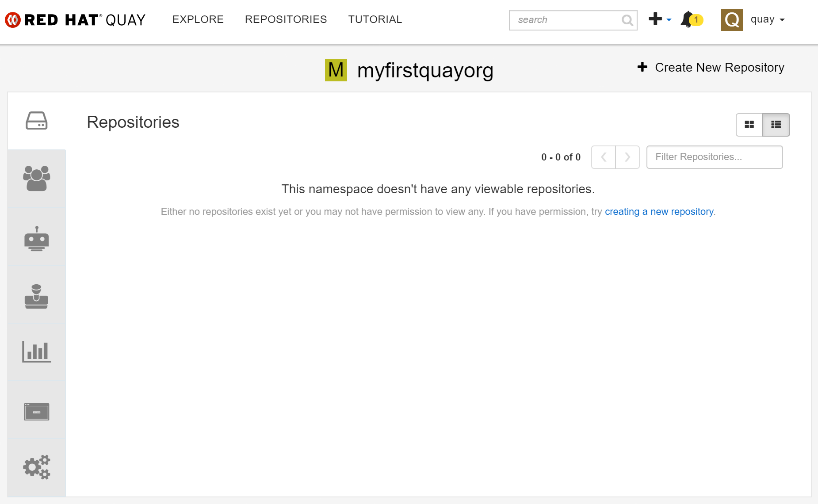Expand the plus create-new dropdown
The height and width of the screenshot is (504, 818).
(660, 19)
